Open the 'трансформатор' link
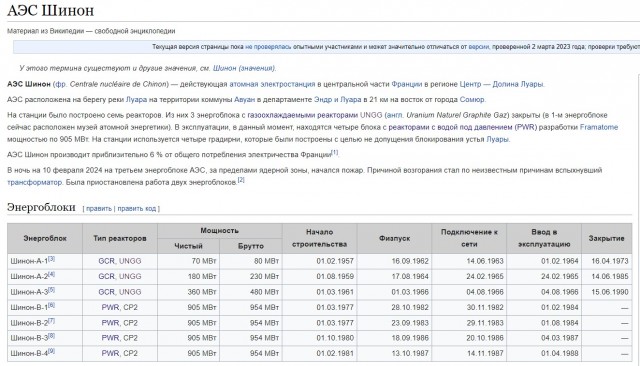640x366 pixels. (34, 182)
